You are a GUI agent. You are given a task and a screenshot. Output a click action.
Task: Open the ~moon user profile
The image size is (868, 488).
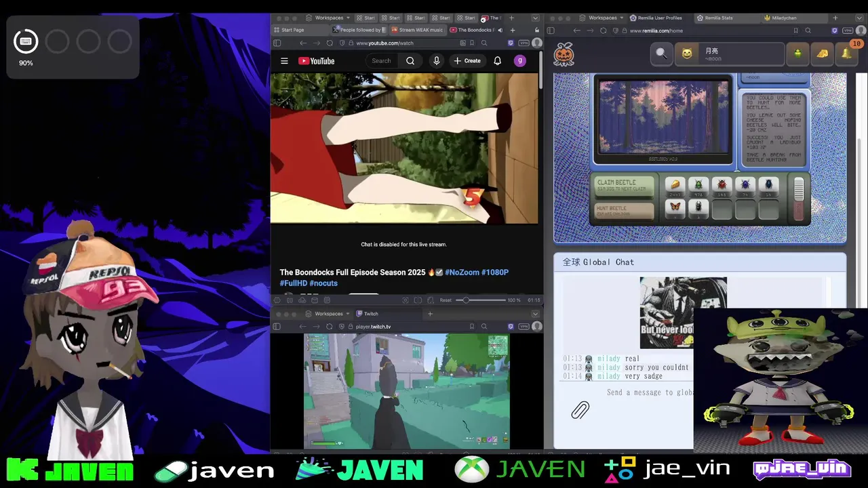[729, 54]
